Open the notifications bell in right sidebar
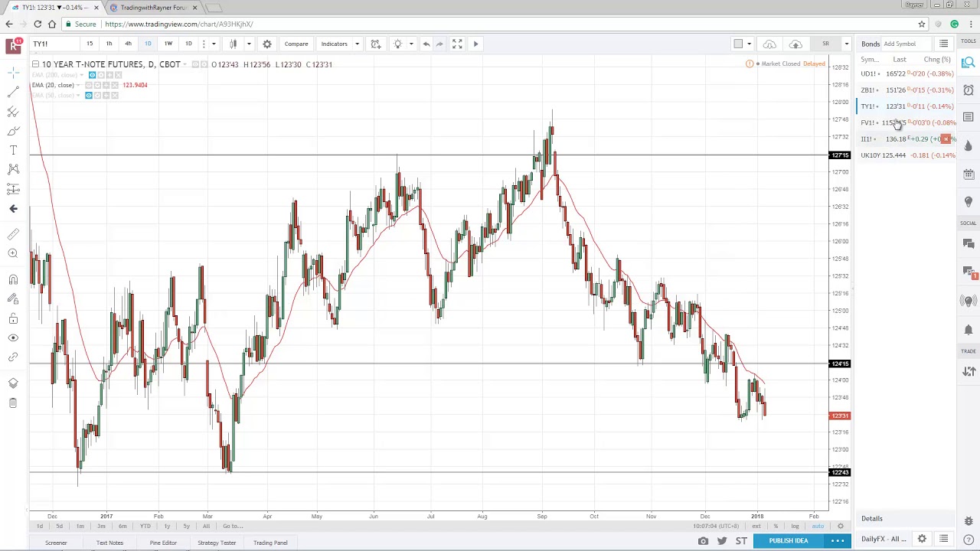Image resolution: width=980 pixels, height=551 pixels. [x=969, y=330]
